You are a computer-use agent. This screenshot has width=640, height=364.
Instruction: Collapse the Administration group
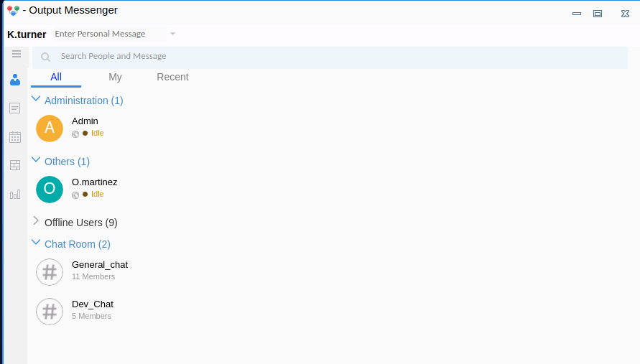(36, 100)
